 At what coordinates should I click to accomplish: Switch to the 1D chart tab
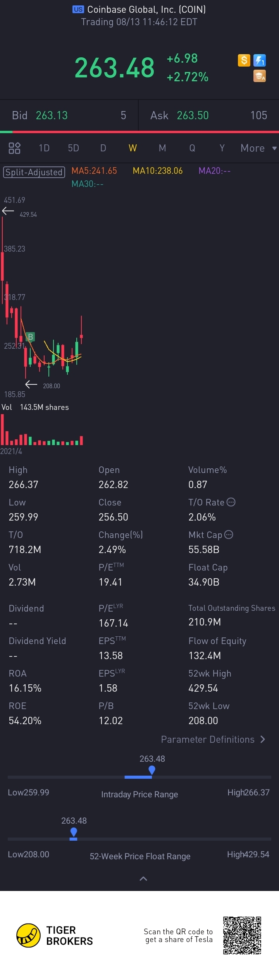point(44,148)
